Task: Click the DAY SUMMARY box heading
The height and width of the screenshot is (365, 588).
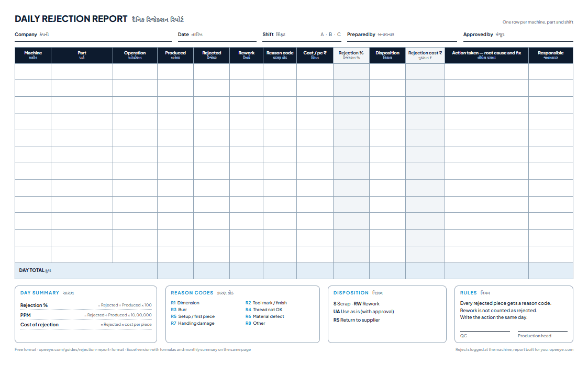Action: click(40, 293)
